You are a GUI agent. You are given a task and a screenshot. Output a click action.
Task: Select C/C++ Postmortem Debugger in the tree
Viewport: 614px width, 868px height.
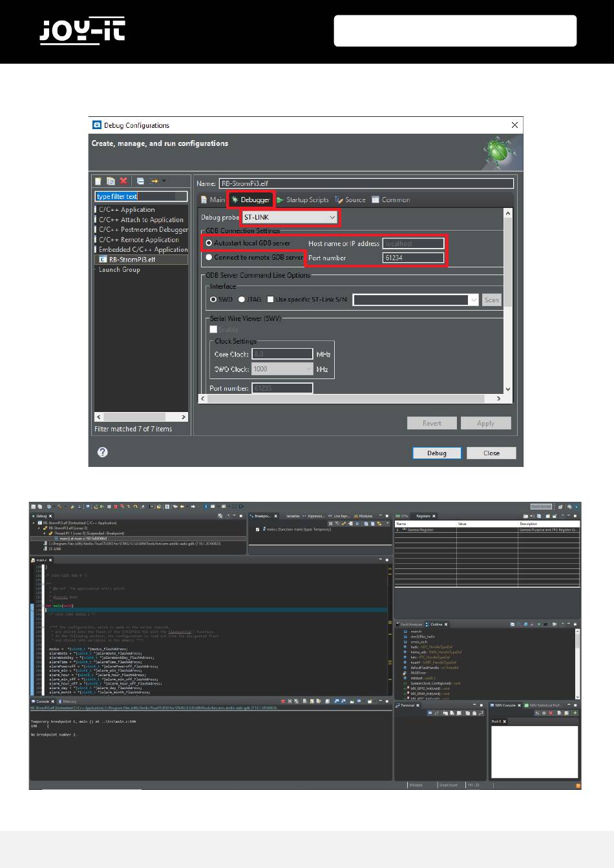click(x=143, y=229)
